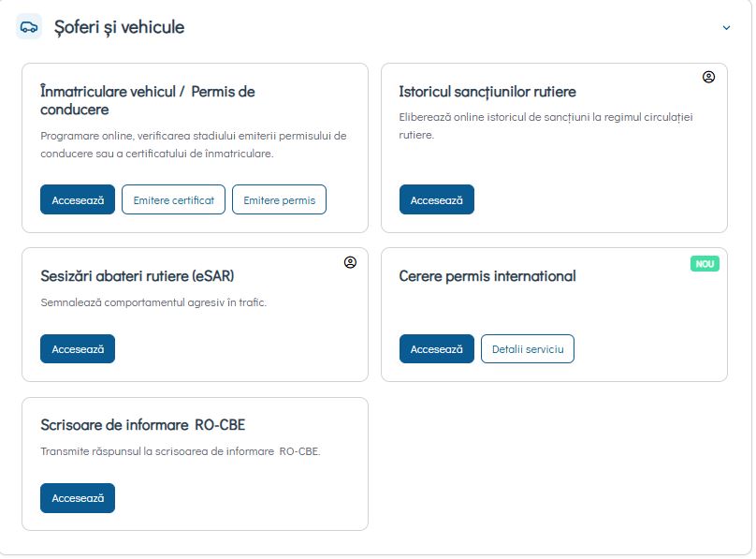Click the user icon on Sesizări abateri rutiere card
756x559 pixels.
[350, 262]
